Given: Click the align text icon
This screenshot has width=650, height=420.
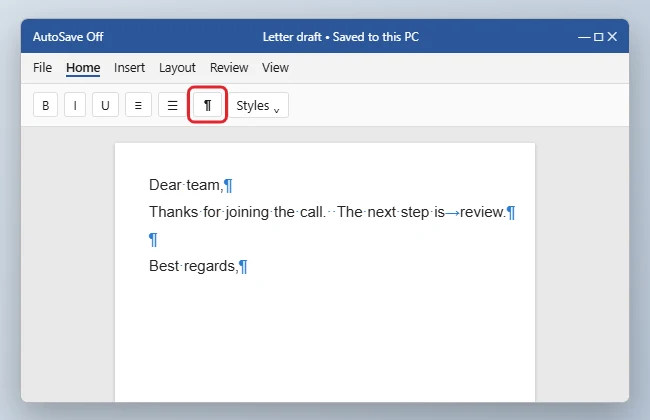Looking at the screenshot, I should tap(138, 105).
